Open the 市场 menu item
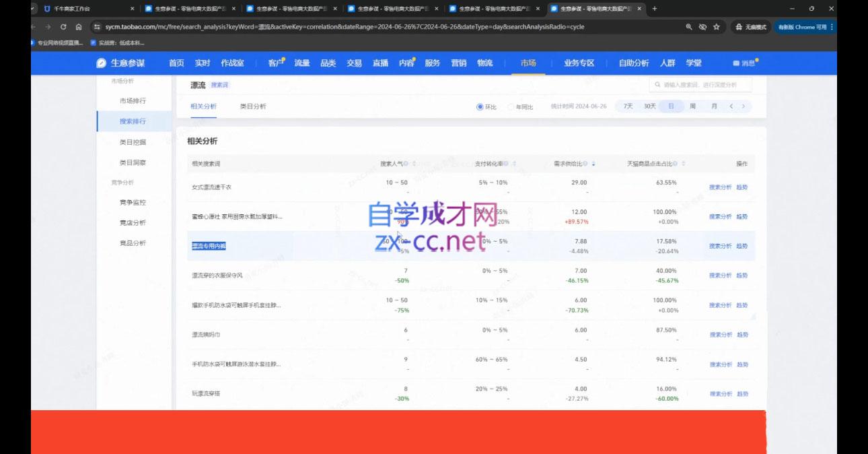The image size is (868, 454). tap(528, 63)
